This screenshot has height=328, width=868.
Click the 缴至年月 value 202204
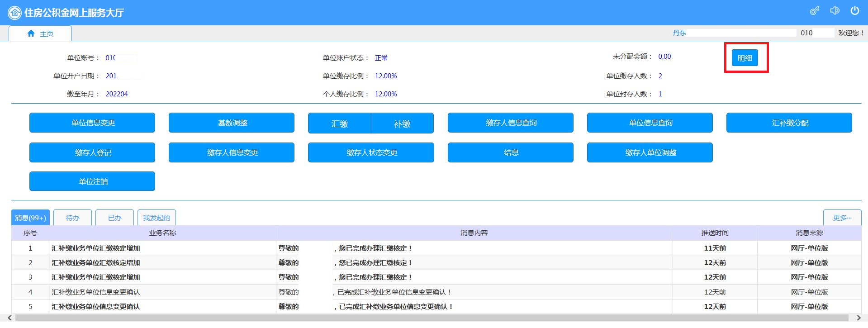[x=117, y=94]
